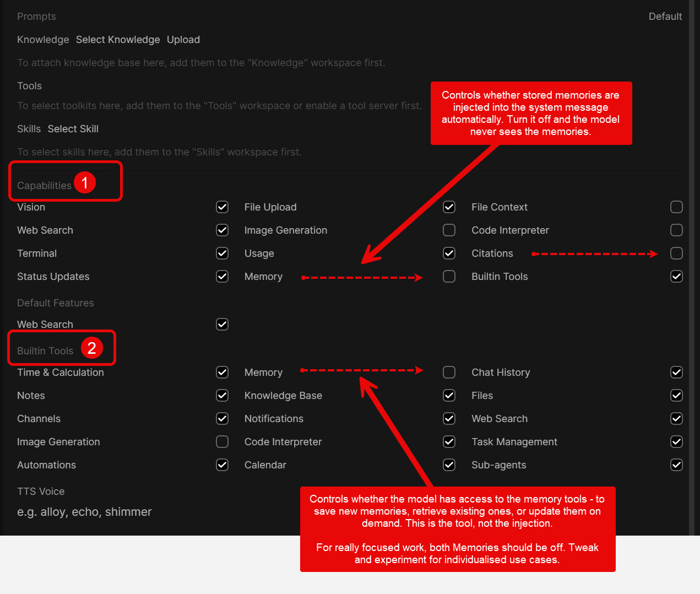This screenshot has height=594, width=700.
Task: Toggle the Task Management checkbox
Action: tap(676, 442)
